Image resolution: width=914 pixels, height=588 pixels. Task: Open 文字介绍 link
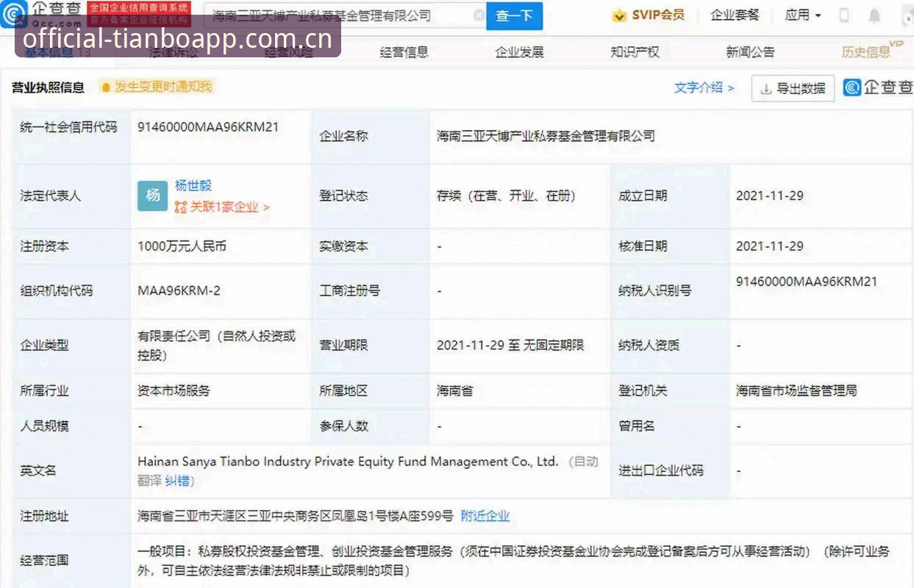pos(704,87)
